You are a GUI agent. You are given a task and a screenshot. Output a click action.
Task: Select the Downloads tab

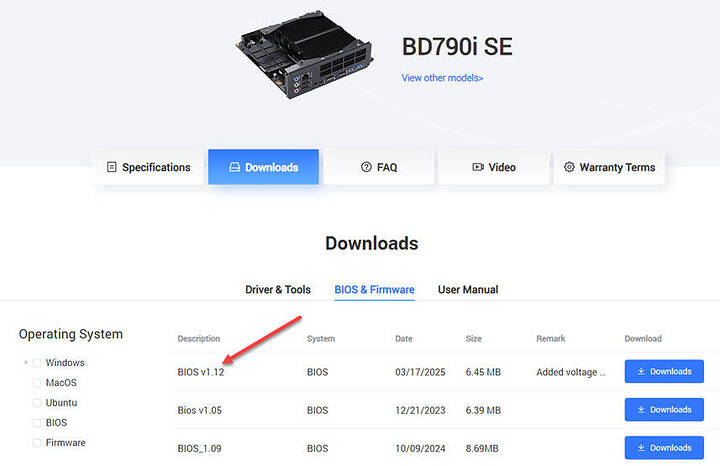(x=263, y=167)
